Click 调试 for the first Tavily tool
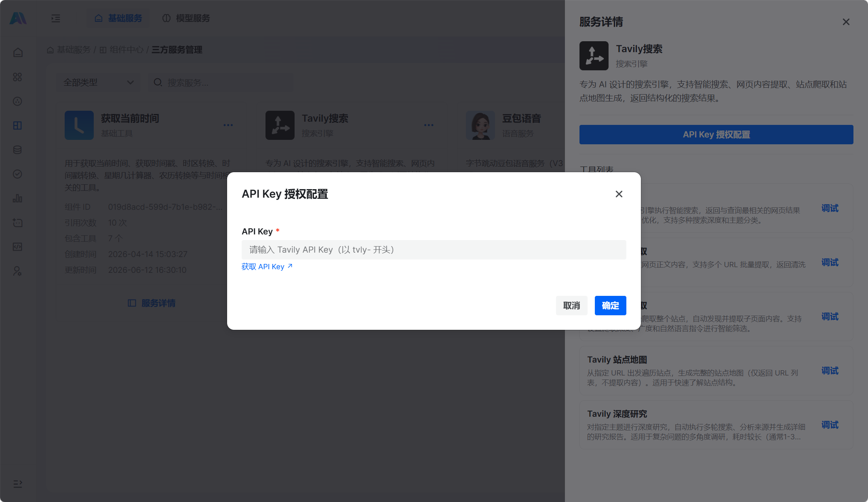Image resolution: width=868 pixels, height=502 pixels. click(x=830, y=208)
